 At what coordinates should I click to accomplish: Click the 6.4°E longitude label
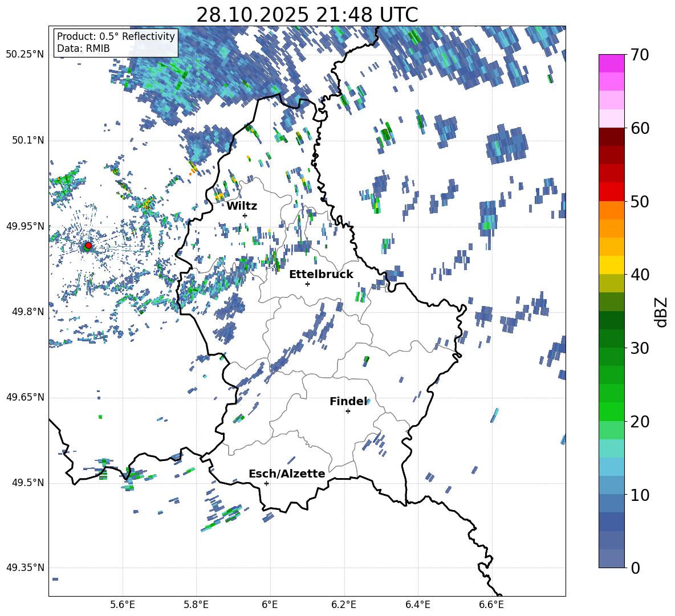tap(417, 605)
